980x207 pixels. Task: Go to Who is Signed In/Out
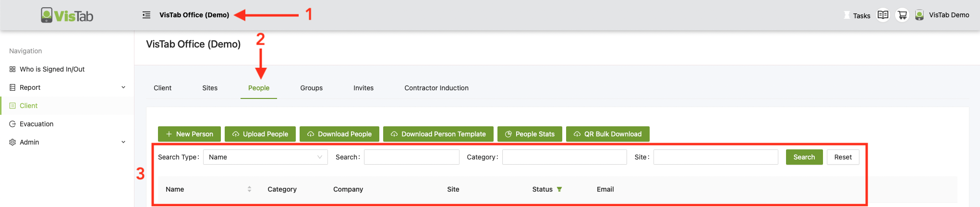tap(52, 69)
